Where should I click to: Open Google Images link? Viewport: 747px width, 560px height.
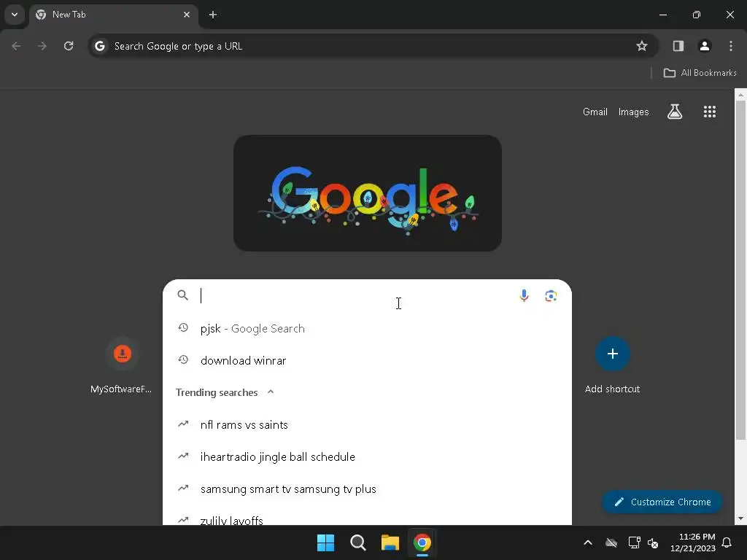point(633,112)
